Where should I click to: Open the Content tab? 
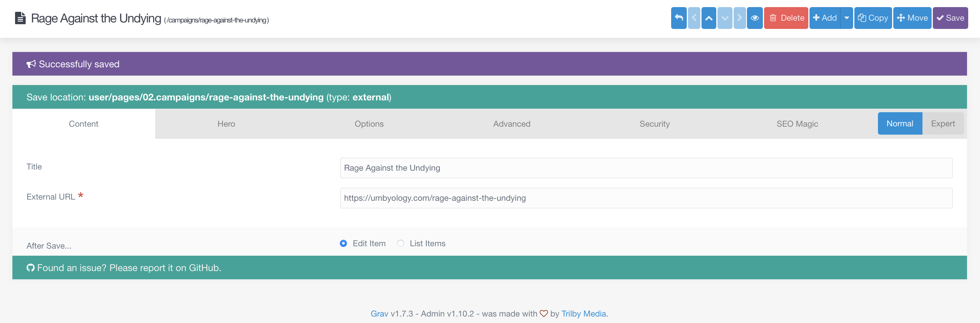[84, 124]
